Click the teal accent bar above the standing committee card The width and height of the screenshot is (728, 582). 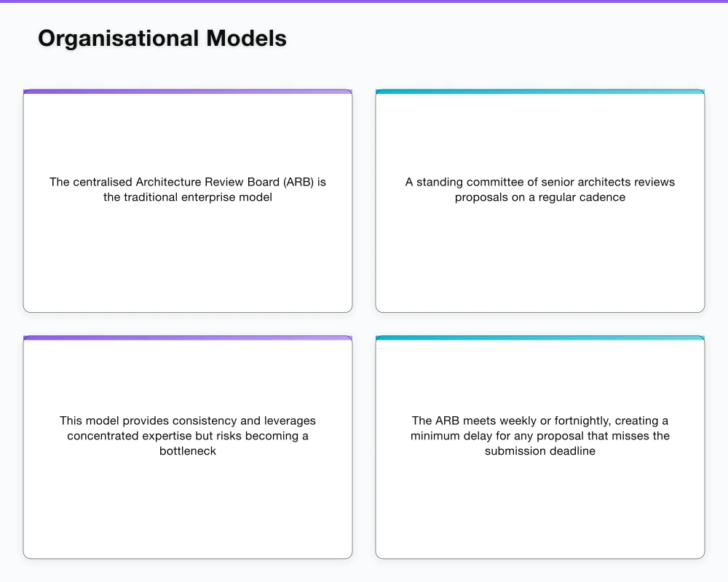pos(540,92)
